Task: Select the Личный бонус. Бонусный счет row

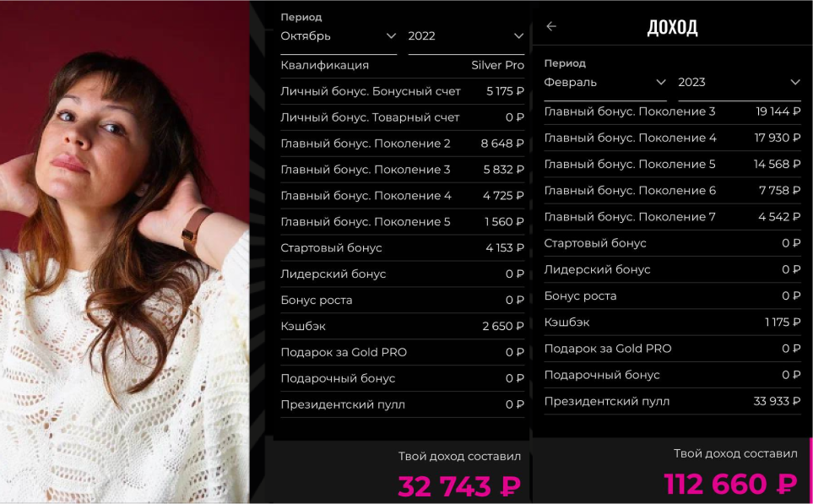Action: tap(403, 91)
